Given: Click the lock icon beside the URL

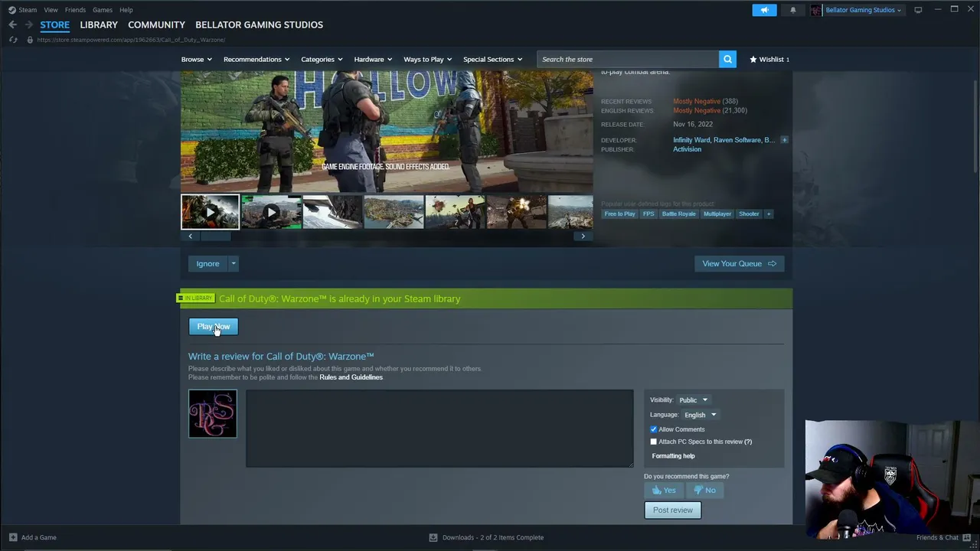Looking at the screenshot, I should (x=30, y=40).
